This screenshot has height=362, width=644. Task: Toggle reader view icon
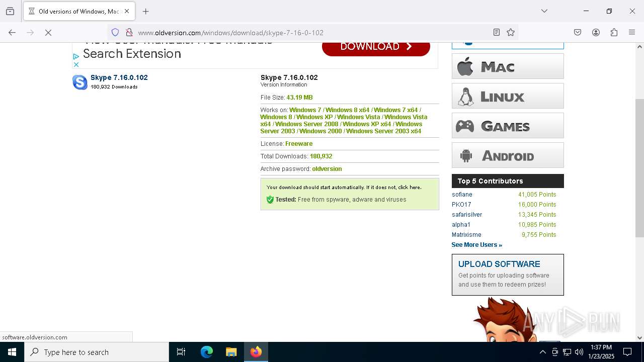496,32
